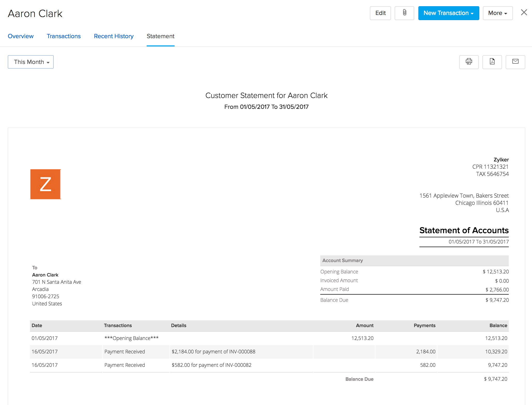Expand the New Transaction dropdown menu
Viewport: 532px width, 405px height.
point(448,13)
